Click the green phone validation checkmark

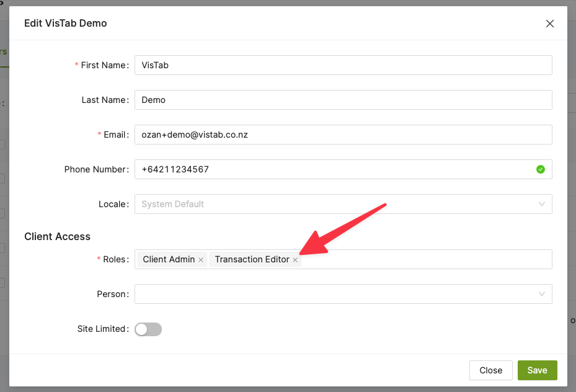click(x=541, y=169)
